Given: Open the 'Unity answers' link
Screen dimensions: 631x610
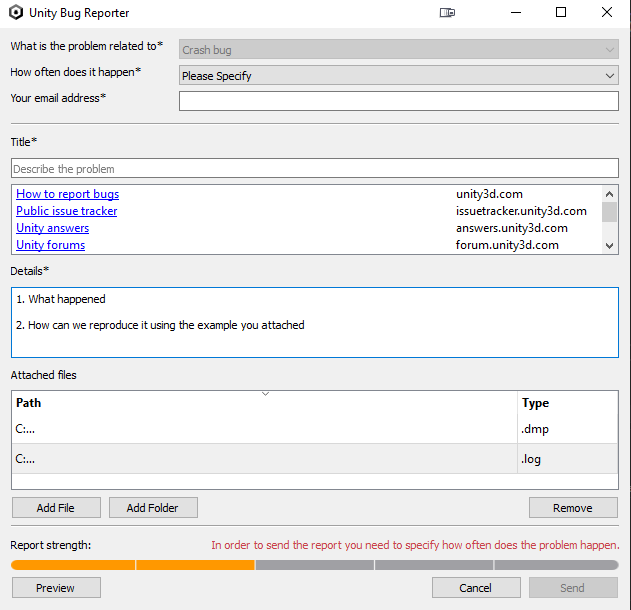Looking at the screenshot, I should [x=52, y=228].
